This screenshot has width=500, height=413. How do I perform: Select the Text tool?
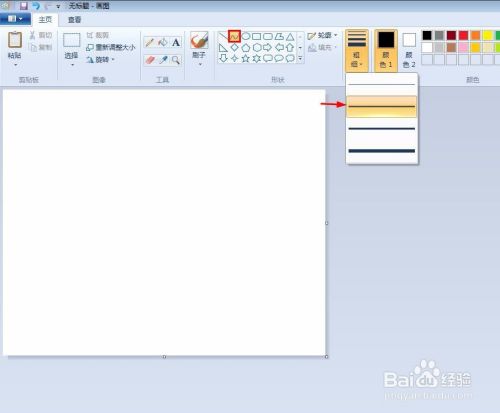coord(176,42)
